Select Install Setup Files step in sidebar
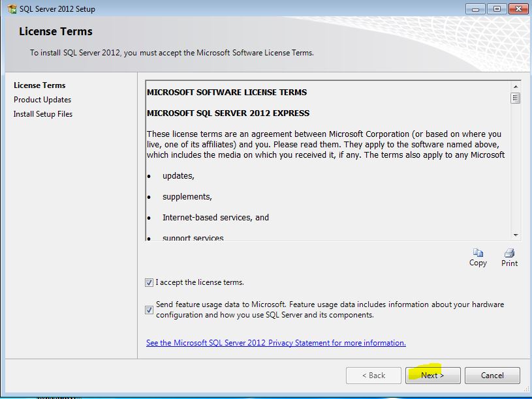This screenshot has height=399, width=532. coord(43,114)
